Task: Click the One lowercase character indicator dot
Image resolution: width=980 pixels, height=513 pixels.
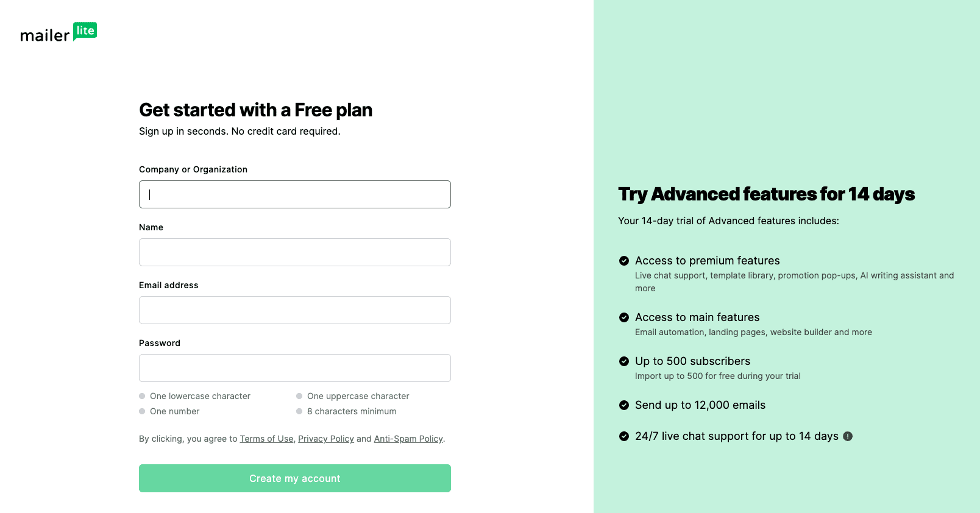Action: pyautogui.click(x=142, y=396)
